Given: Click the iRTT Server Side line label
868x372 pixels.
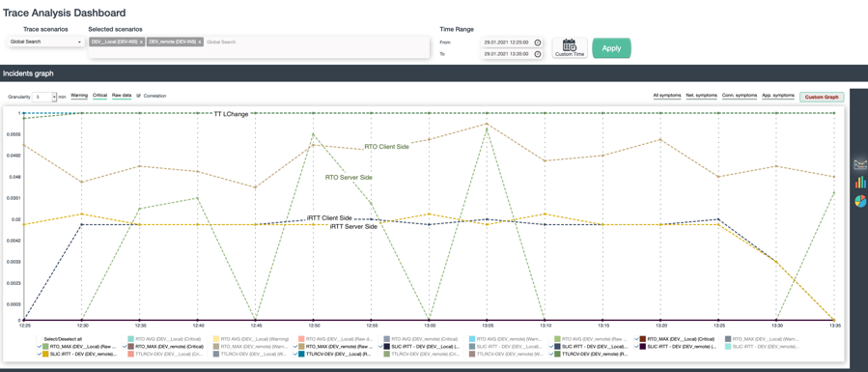Looking at the screenshot, I should pyautogui.click(x=353, y=226).
